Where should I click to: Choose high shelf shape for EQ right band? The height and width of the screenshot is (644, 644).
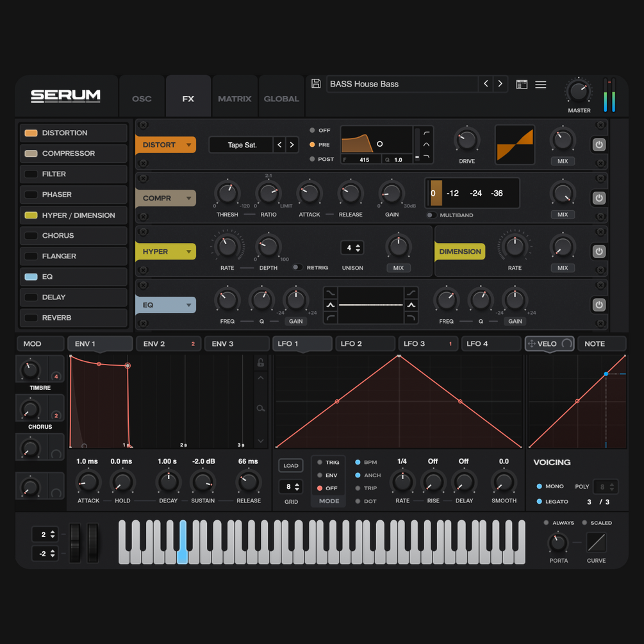click(411, 292)
